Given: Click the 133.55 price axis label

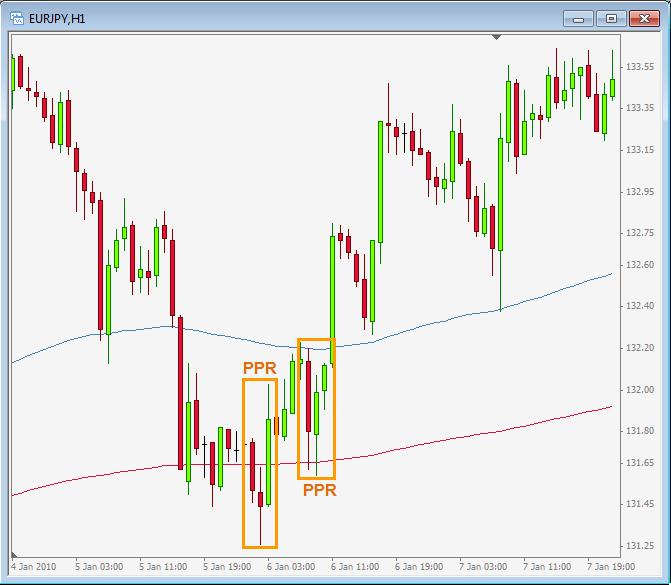Looking at the screenshot, I should pos(640,67).
